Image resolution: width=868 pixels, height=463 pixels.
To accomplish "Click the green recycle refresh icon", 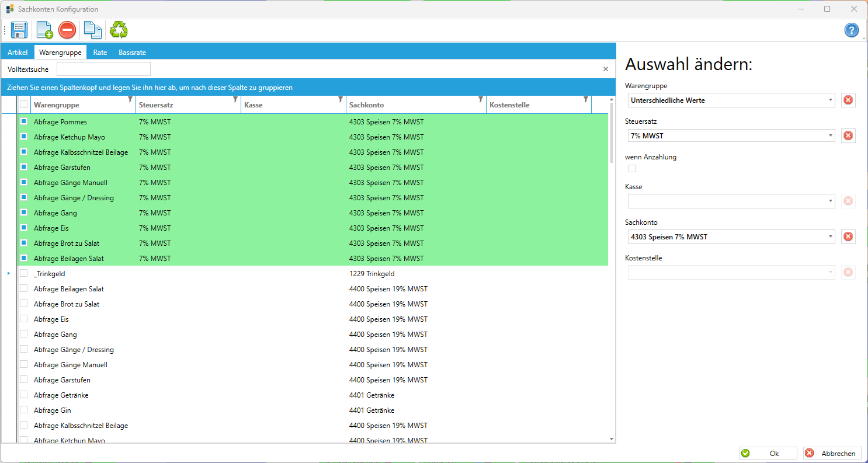I will pyautogui.click(x=119, y=30).
